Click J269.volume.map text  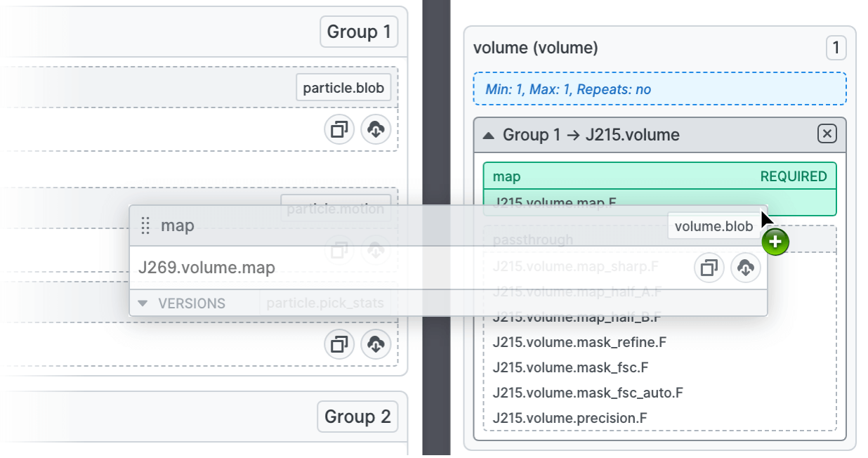coord(206,268)
